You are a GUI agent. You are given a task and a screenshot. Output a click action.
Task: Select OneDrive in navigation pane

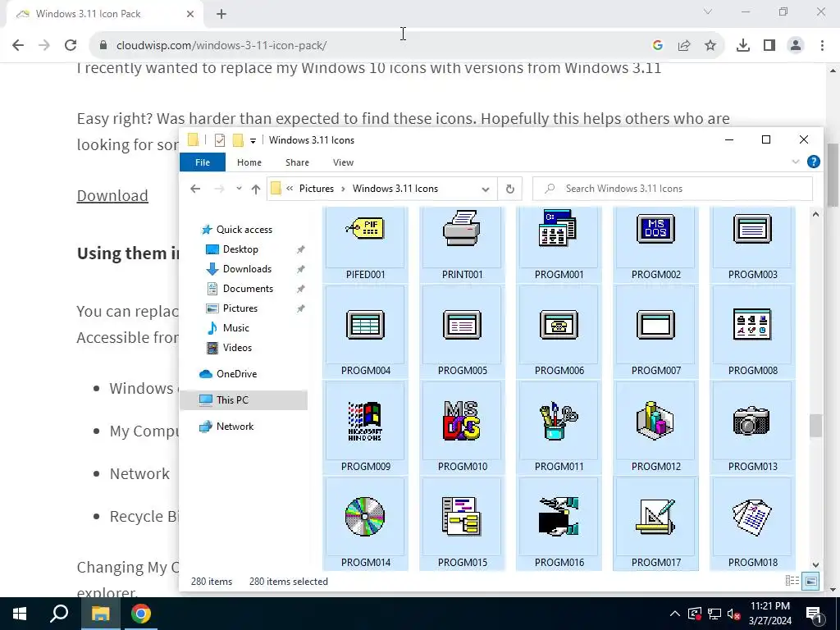[236, 374]
